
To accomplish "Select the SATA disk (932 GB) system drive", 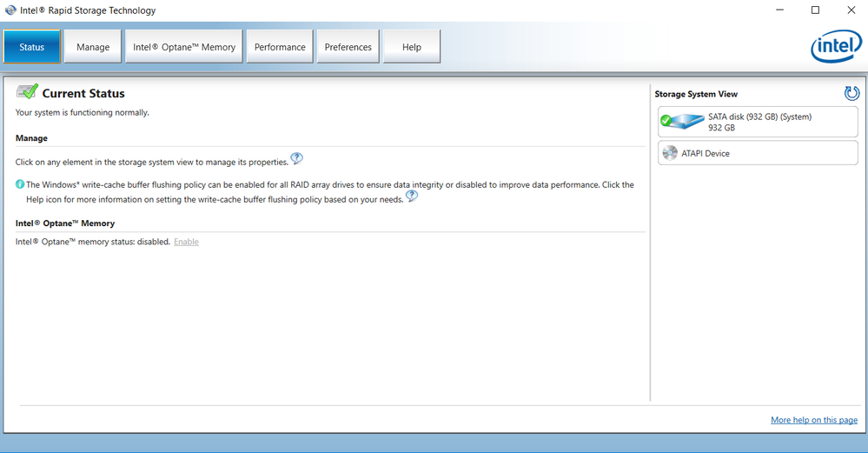I will click(x=758, y=122).
